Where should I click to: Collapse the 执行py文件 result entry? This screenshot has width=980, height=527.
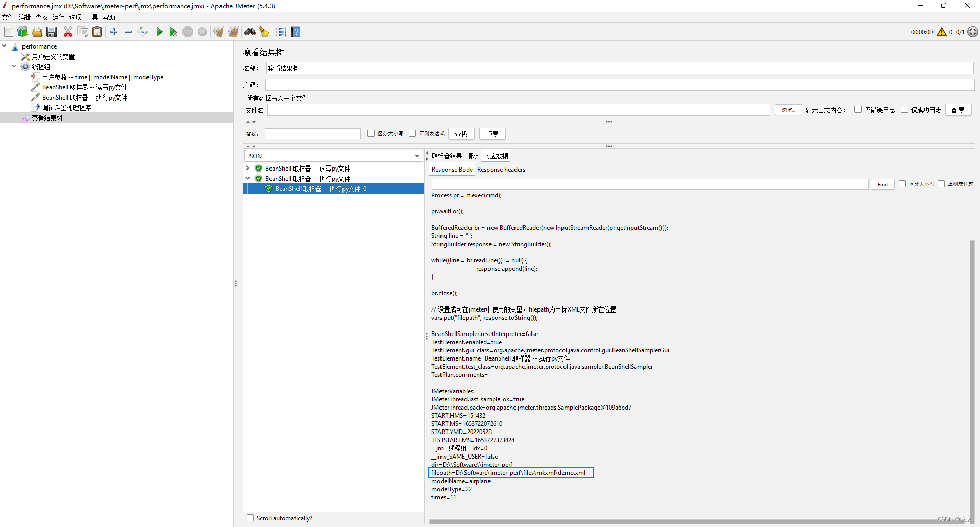[248, 178]
